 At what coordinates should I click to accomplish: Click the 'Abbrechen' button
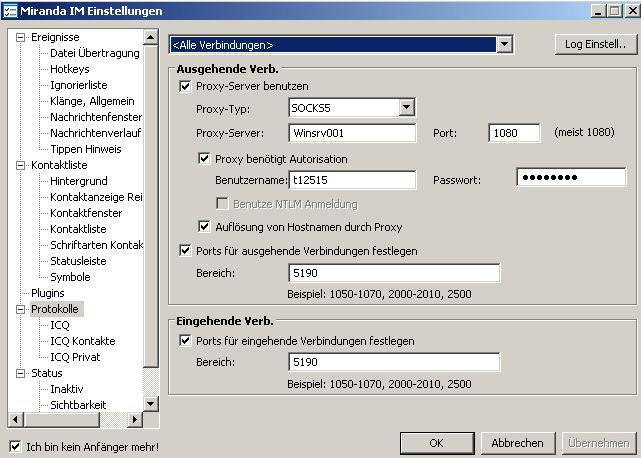coord(518,443)
